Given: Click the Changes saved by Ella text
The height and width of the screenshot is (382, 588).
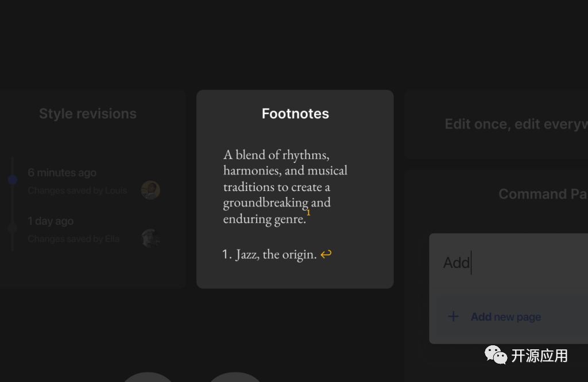Looking at the screenshot, I should [73, 239].
